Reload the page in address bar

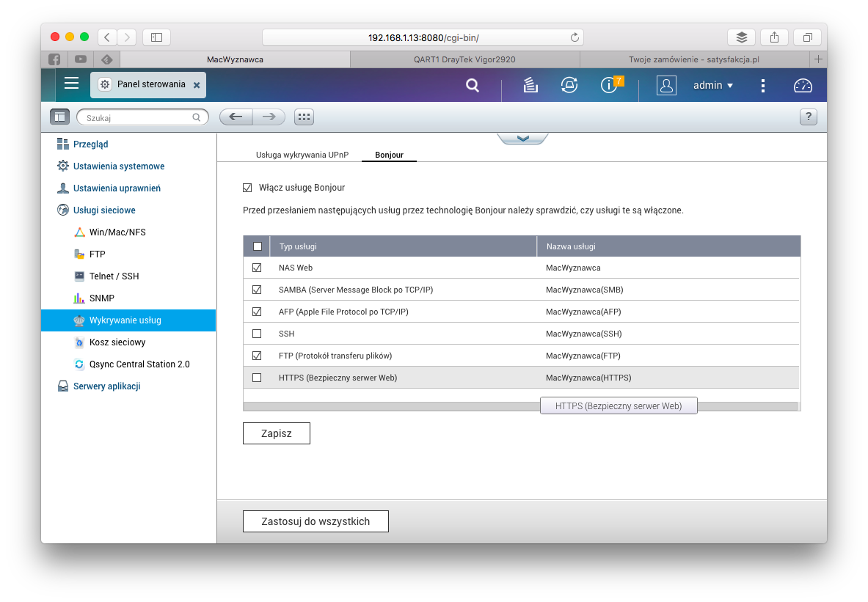[x=575, y=37]
